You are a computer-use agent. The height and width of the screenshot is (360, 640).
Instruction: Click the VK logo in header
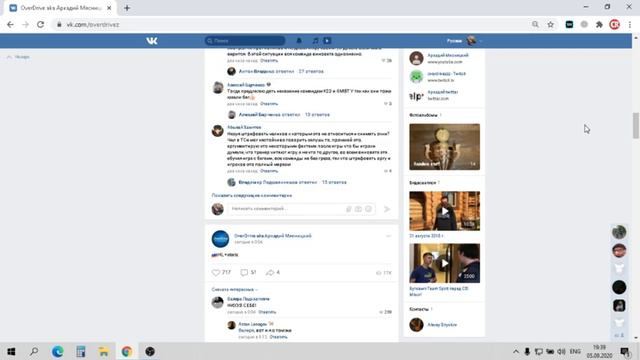point(152,41)
